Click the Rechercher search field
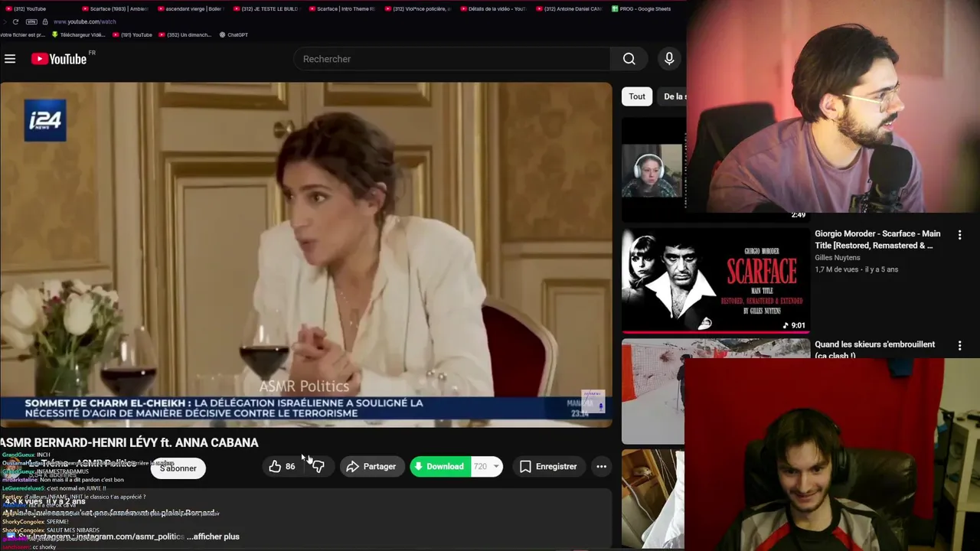The width and height of the screenshot is (980, 551). click(452, 59)
